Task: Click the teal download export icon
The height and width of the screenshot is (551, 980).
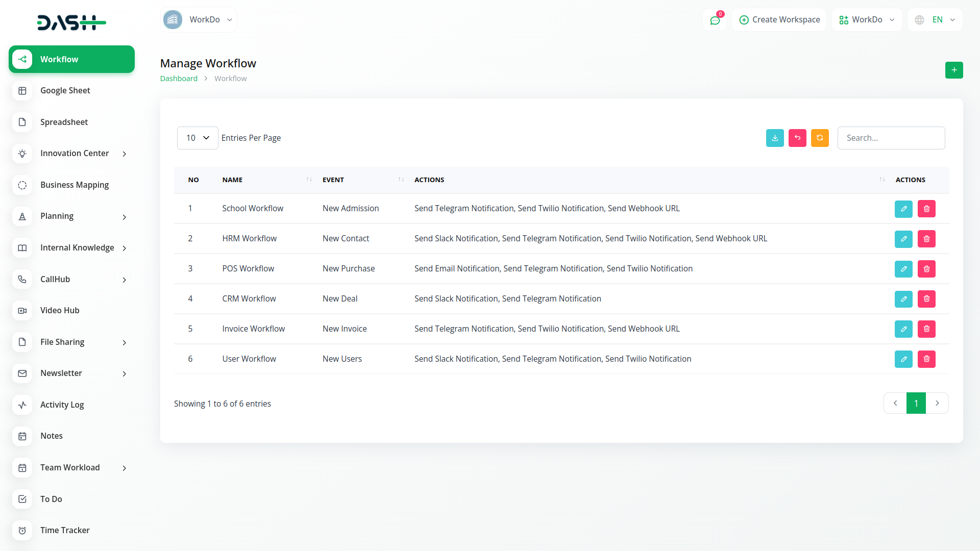Action: coord(775,138)
